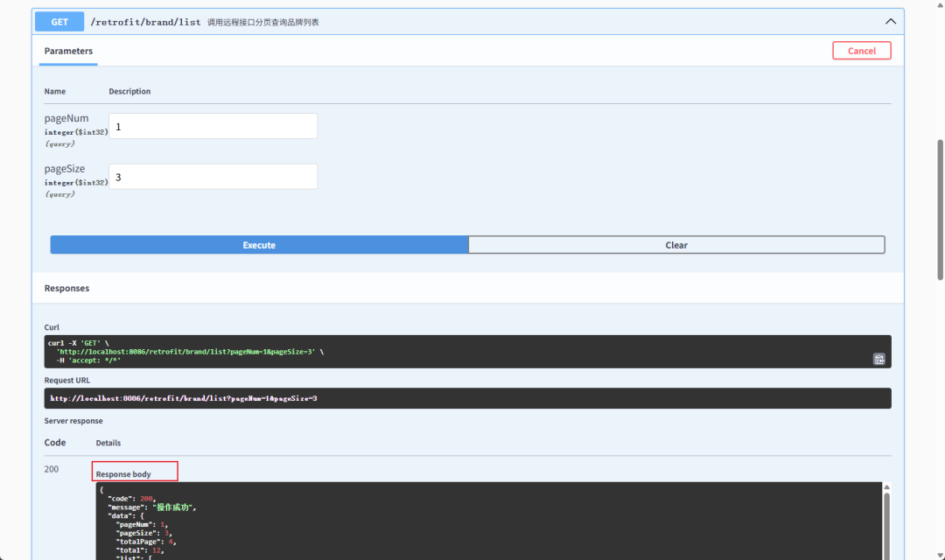Viewport: 945px width, 560px height.
Task: Collapse the /retrofit/brand/list endpoint panel
Action: click(x=891, y=21)
